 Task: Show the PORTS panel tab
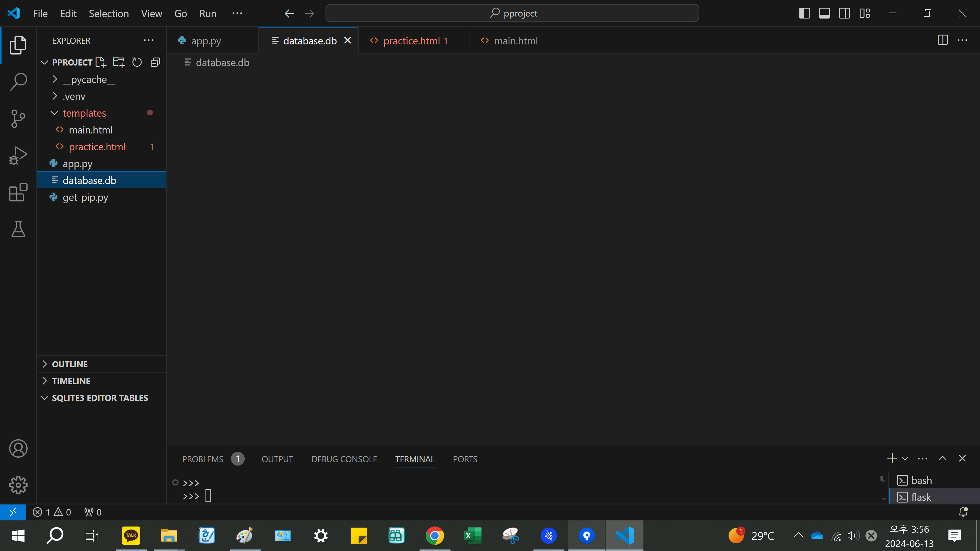[465, 459]
